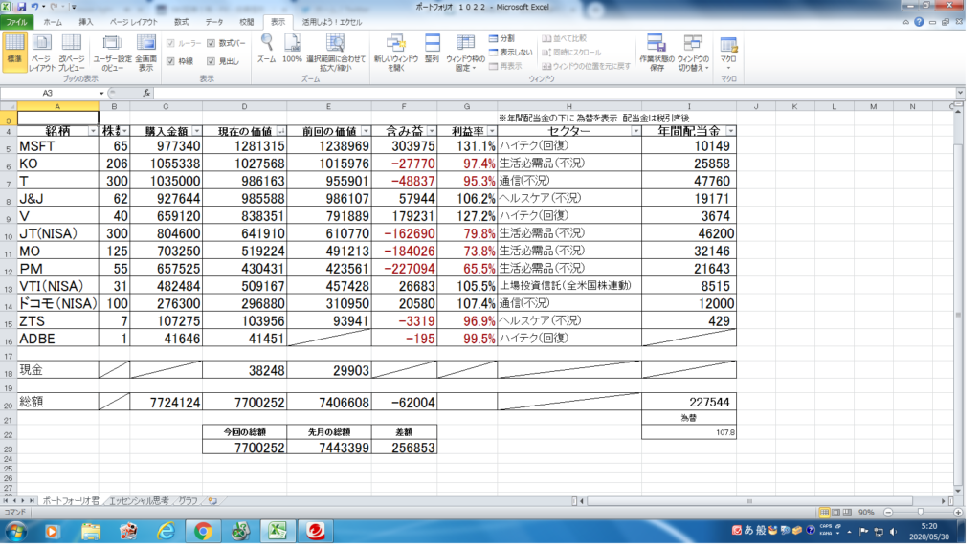Open filter dropdown for セクター column
Screen dimensions: 980x548
pos(635,131)
